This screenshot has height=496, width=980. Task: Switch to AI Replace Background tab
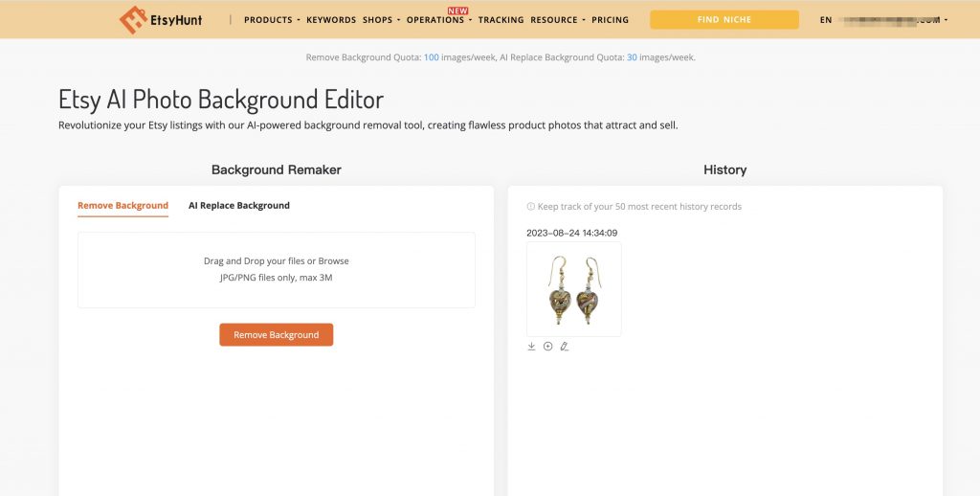239,206
